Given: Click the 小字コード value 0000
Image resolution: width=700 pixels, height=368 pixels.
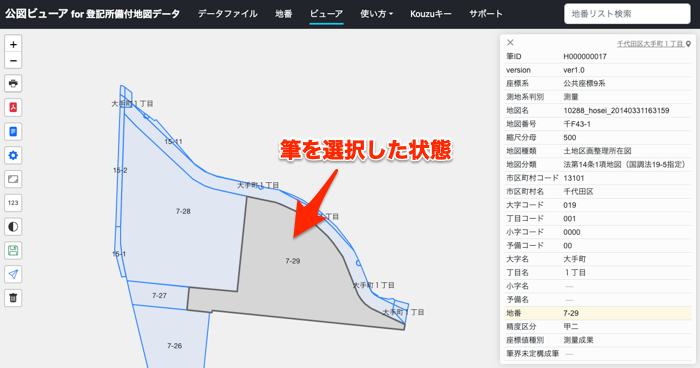Looking at the screenshot, I should [572, 232].
